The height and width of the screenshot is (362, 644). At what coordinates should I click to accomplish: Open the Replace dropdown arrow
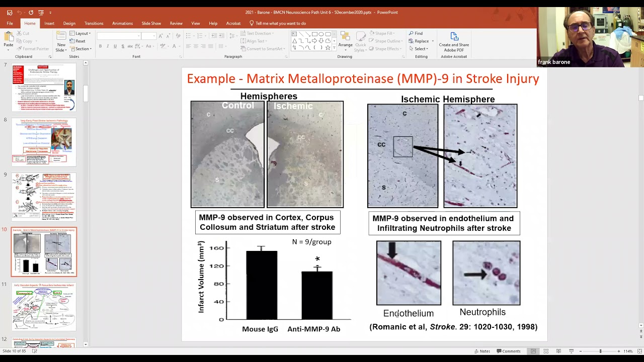coord(433,41)
